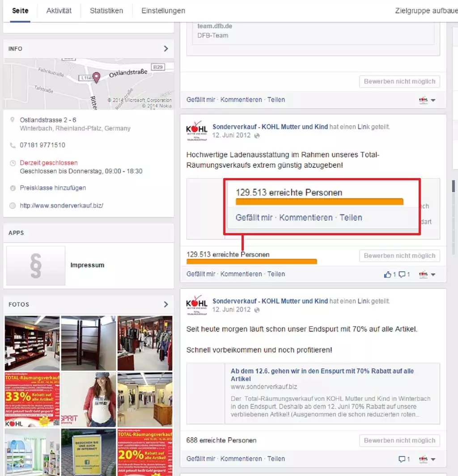
Task: Open the Zielgruppe aufbauen menu
Action: click(x=426, y=11)
